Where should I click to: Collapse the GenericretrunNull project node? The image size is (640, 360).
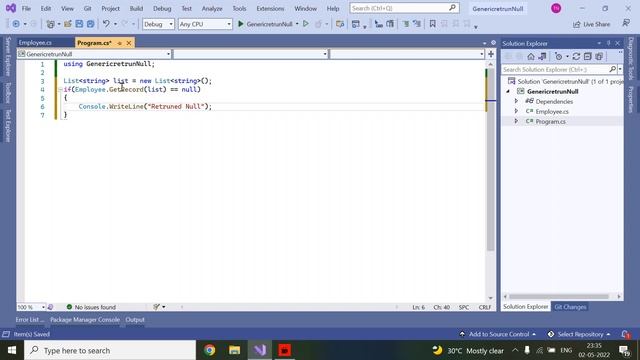pos(508,91)
